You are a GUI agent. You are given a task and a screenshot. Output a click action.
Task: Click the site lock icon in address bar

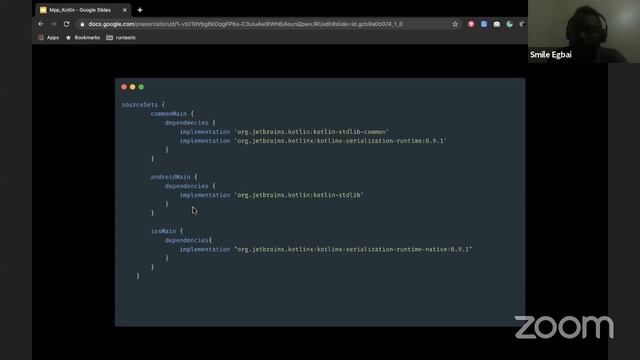(82, 24)
